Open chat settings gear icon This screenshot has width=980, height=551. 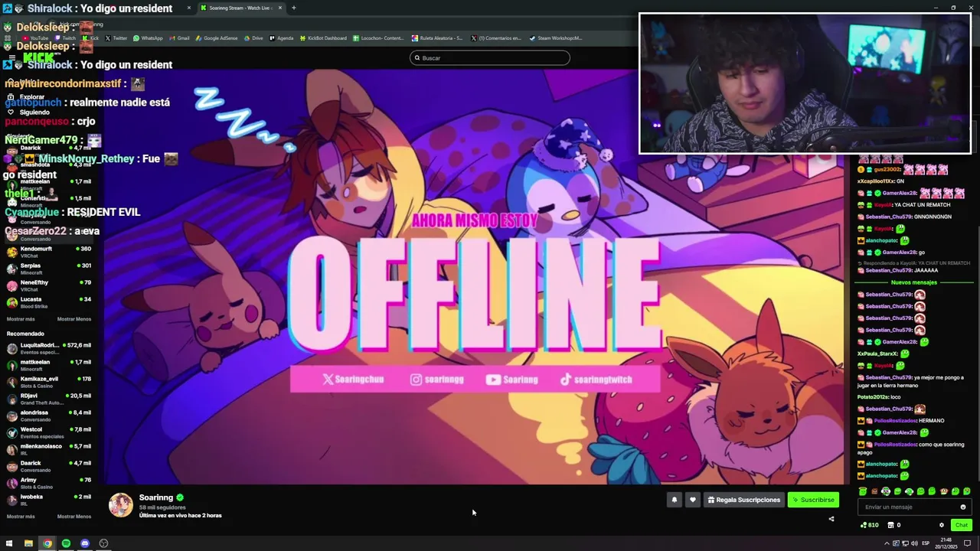(942, 525)
